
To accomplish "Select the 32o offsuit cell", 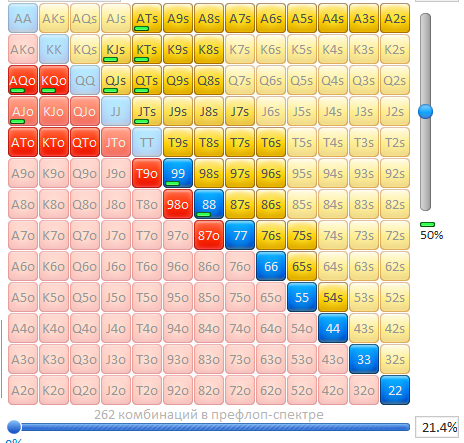I will coord(364,390).
